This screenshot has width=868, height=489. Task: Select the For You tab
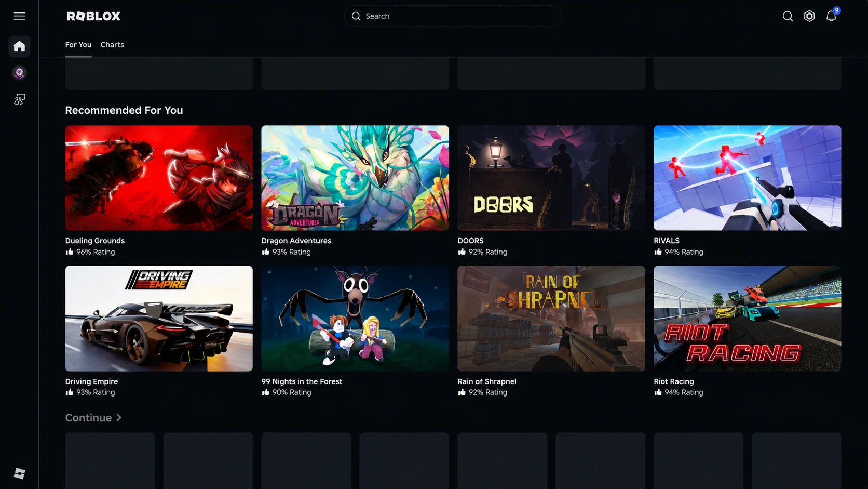point(78,45)
